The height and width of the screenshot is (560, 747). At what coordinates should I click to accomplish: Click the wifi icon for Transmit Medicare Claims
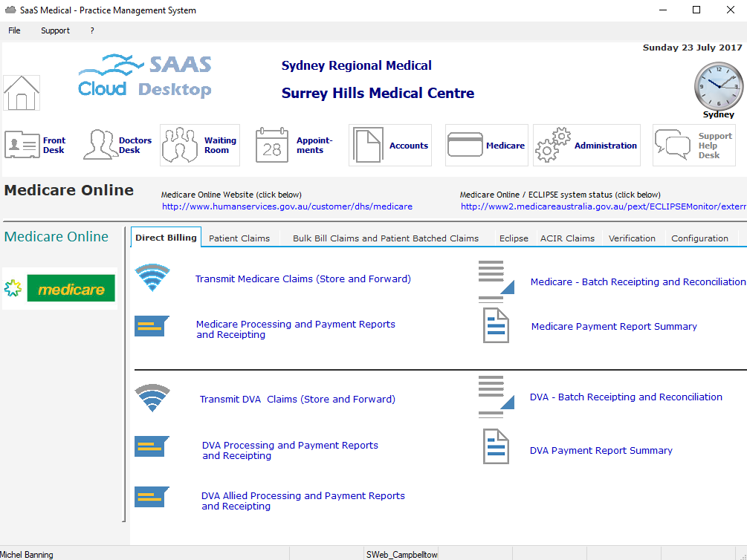tap(152, 278)
